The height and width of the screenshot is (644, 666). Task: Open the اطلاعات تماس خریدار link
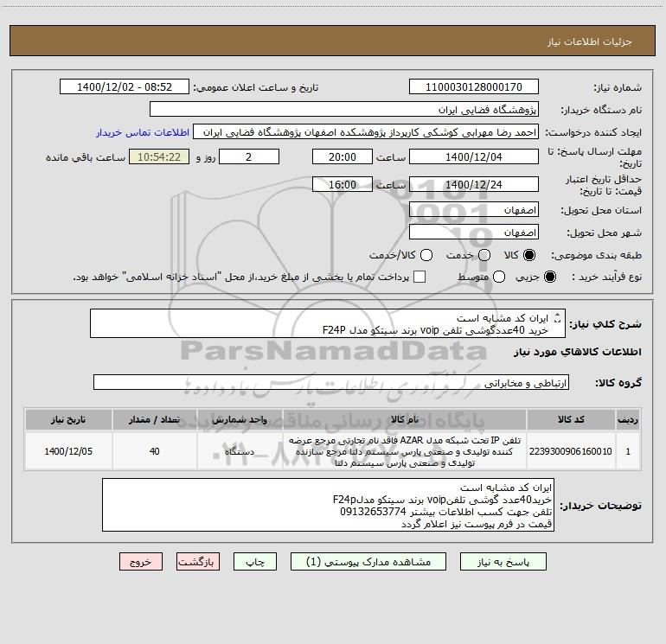(x=143, y=132)
